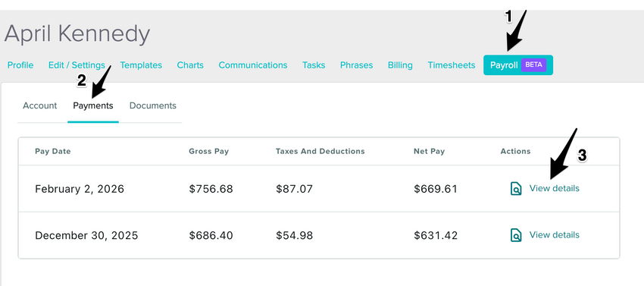This screenshot has width=644, height=286.
Task: Switch to the Billing tab
Action: point(400,65)
